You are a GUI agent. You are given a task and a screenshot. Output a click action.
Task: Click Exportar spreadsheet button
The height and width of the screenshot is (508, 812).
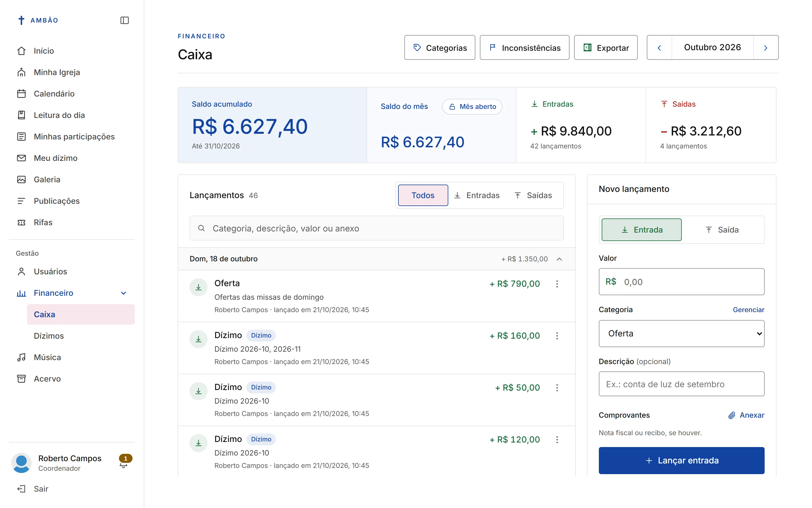(x=606, y=48)
